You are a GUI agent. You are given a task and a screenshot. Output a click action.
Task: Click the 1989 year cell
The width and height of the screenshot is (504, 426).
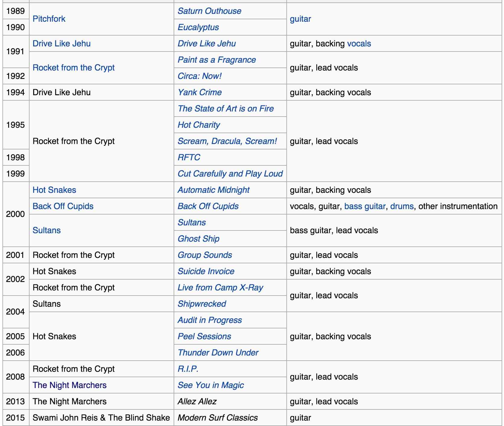coord(16,11)
